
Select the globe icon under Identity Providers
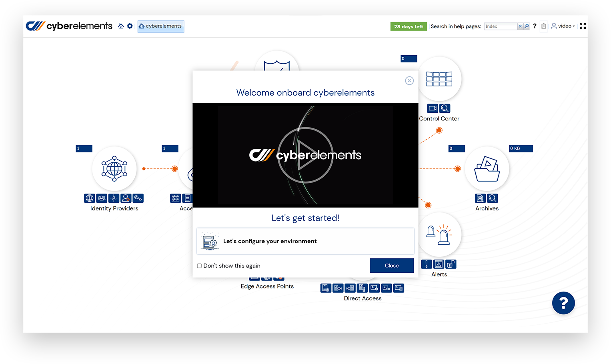89,198
